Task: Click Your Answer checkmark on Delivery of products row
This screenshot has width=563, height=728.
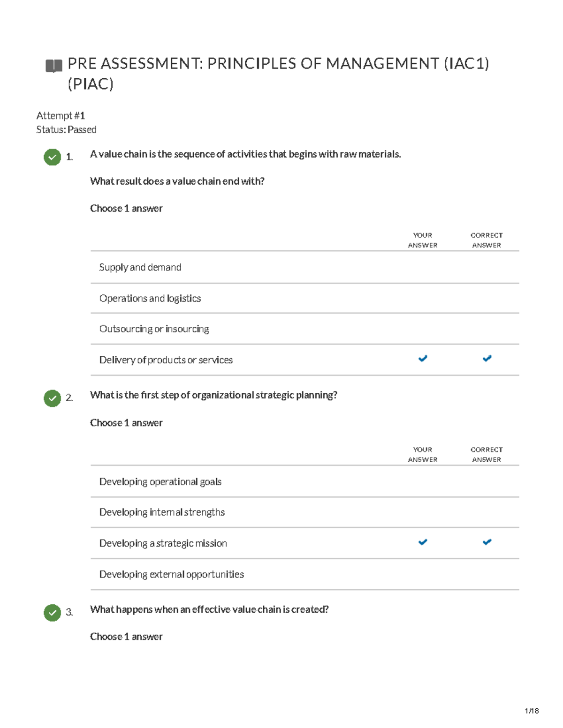Action: [x=423, y=359]
